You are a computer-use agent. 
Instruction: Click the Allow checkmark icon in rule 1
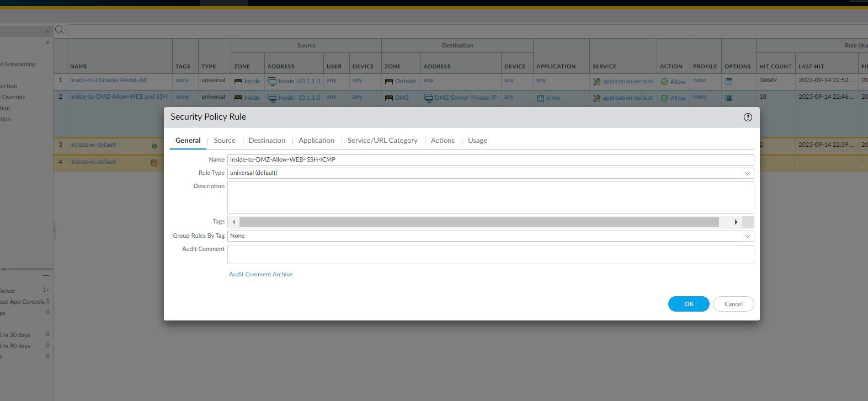664,82
